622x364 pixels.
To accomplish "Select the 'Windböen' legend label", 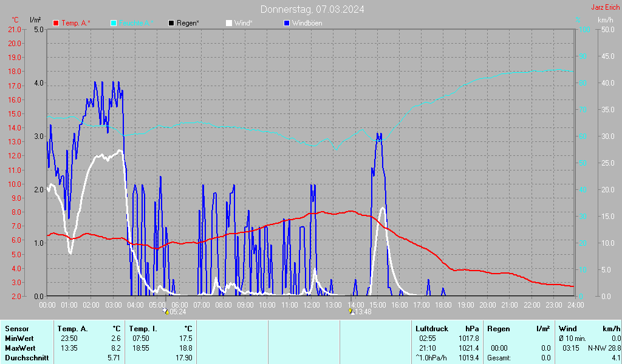I will pyautogui.click(x=307, y=23).
